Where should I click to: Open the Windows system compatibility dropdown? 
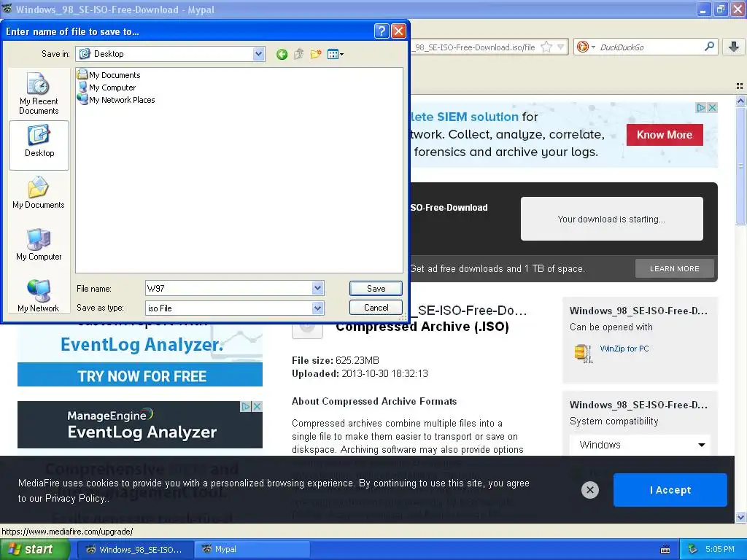tap(640, 445)
